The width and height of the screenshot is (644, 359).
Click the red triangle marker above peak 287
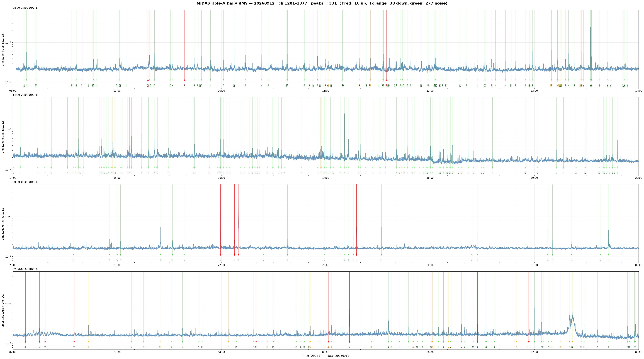pyautogui.click(x=350, y=341)
